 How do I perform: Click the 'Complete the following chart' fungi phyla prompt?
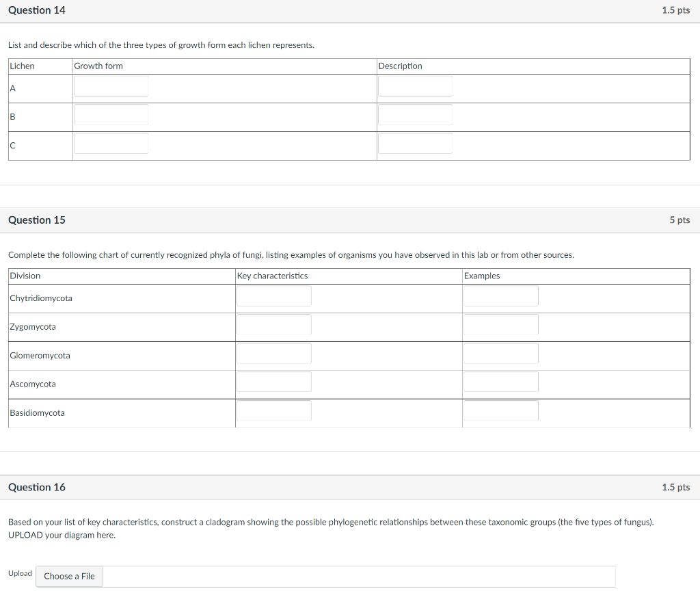click(291, 255)
